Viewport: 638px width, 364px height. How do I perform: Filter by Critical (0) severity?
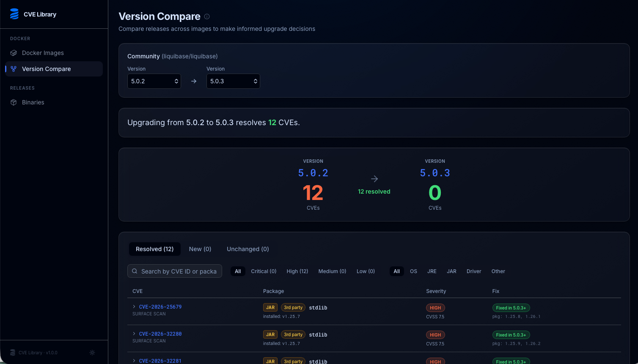point(264,271)
